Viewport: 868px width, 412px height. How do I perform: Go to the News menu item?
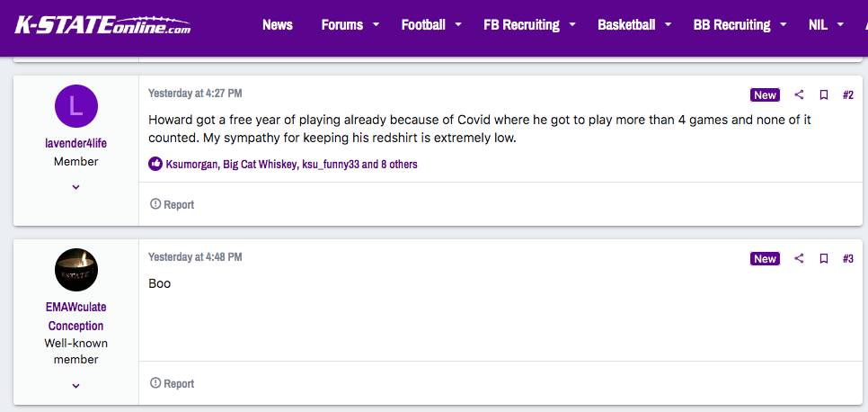click(x=277, y=25)
